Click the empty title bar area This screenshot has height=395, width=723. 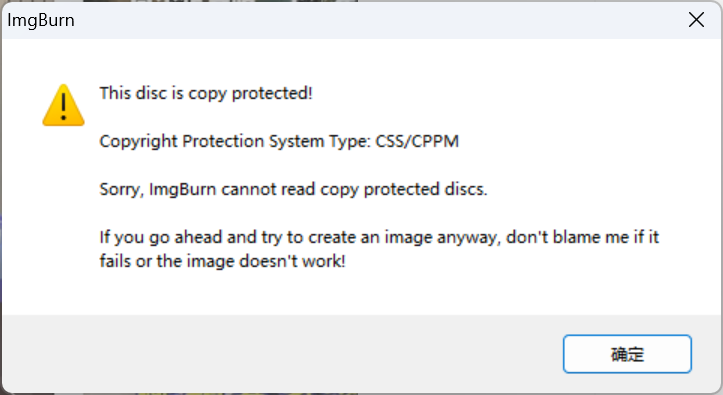tap(369, 20)
